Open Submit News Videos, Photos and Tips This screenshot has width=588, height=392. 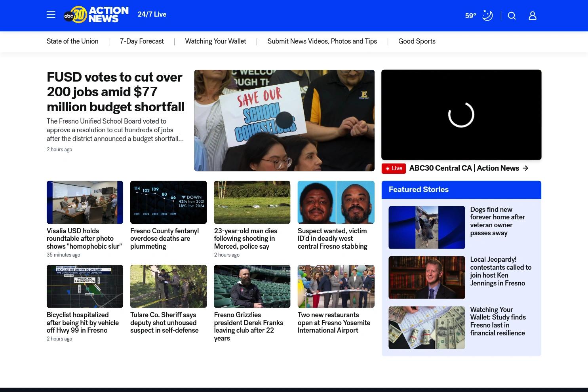click(x=322, y=41)
